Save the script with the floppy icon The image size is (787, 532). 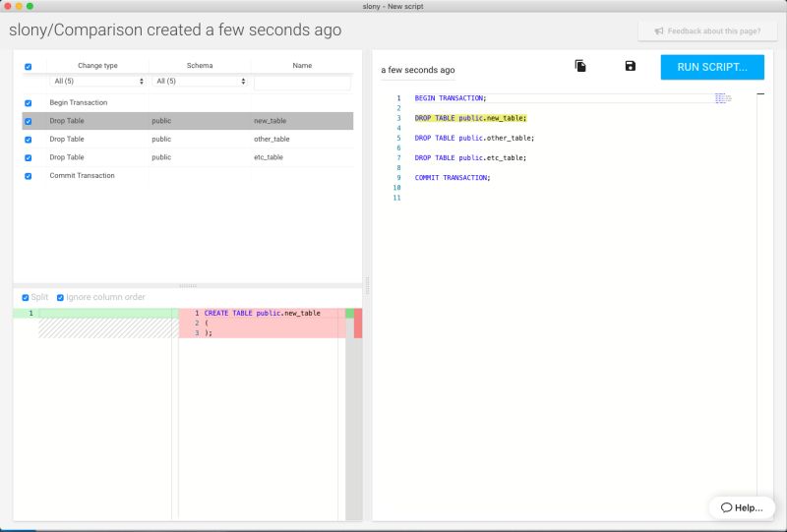(631, 66)
